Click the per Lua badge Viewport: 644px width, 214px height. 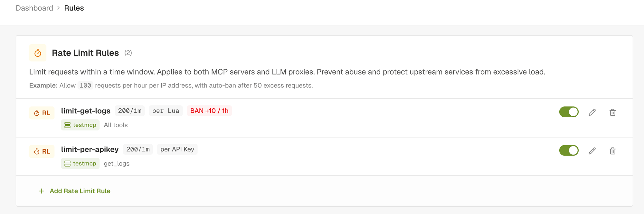pos(166,111)
